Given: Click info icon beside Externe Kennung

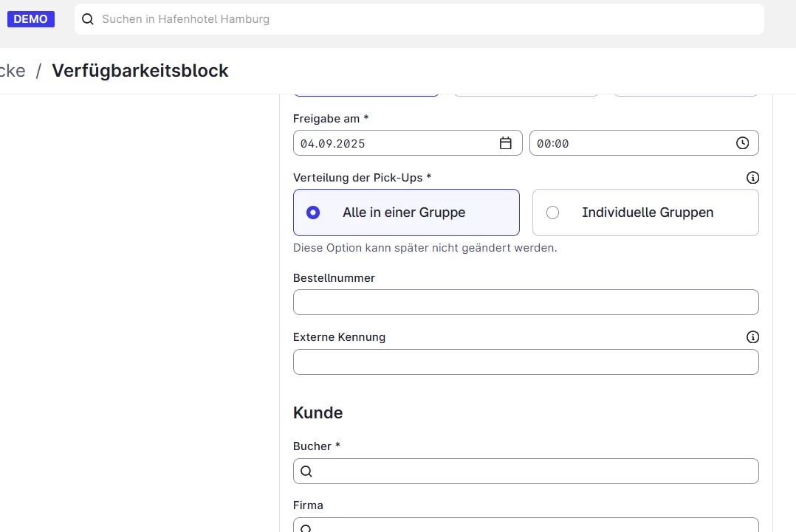Looking at the screenshot, I should pos(752,337).
